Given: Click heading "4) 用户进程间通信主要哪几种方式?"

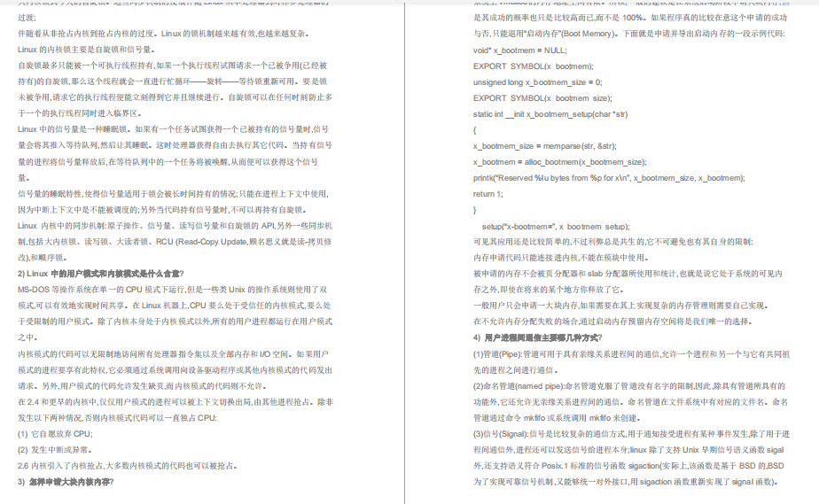Looking at the screenshot, I should pos(537,337).
